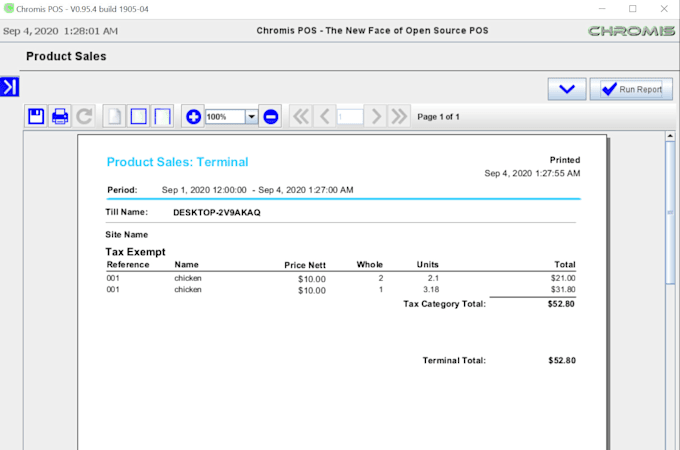Viewport: 680px width, 450px height.
Task: Open side menu blue arrow icon
Action: (x=10, y=86)
